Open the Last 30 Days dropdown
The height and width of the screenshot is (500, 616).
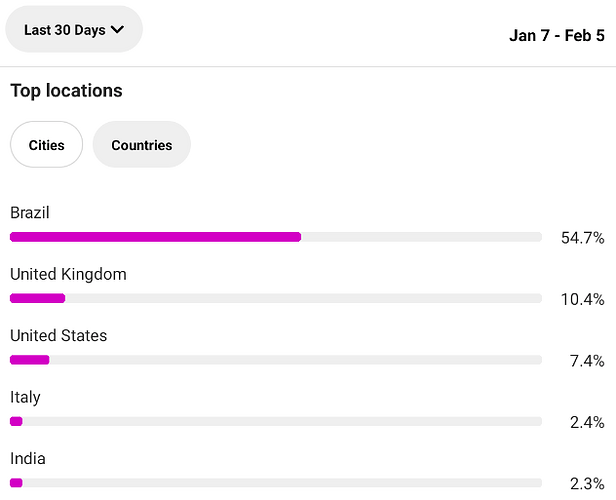click(x=74, y=29)
